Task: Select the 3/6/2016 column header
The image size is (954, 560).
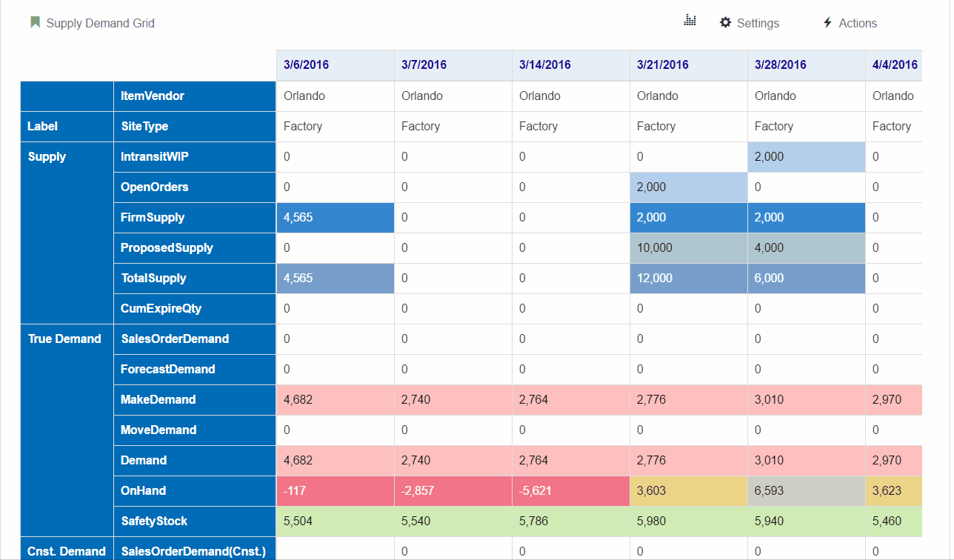Action: click(x=306, y=65)
